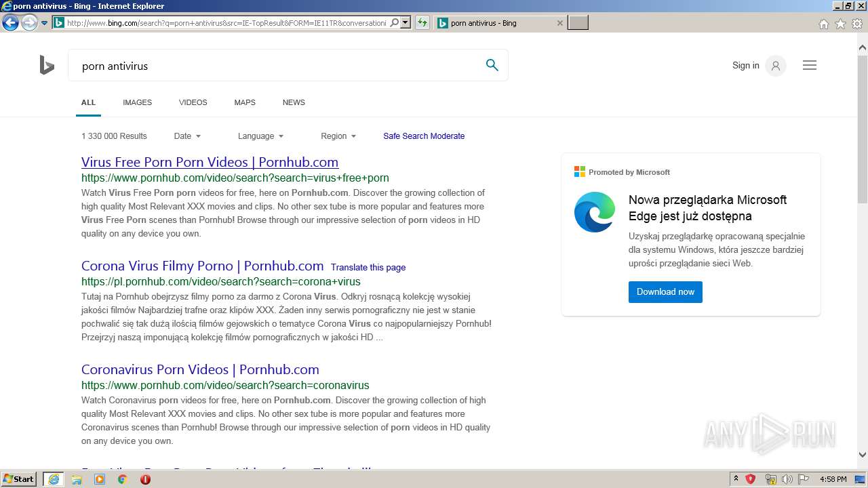The height and width of the screenshot is (488, 868).
Task: Open Chrome icon in taskbar
Action: pos(122,479)
